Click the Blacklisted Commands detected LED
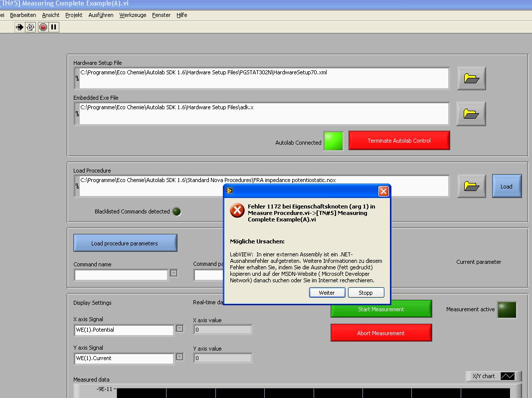Image resolution: width=532 pixels, height=398 pixels. pyautogui.click(x=177, y=211)
